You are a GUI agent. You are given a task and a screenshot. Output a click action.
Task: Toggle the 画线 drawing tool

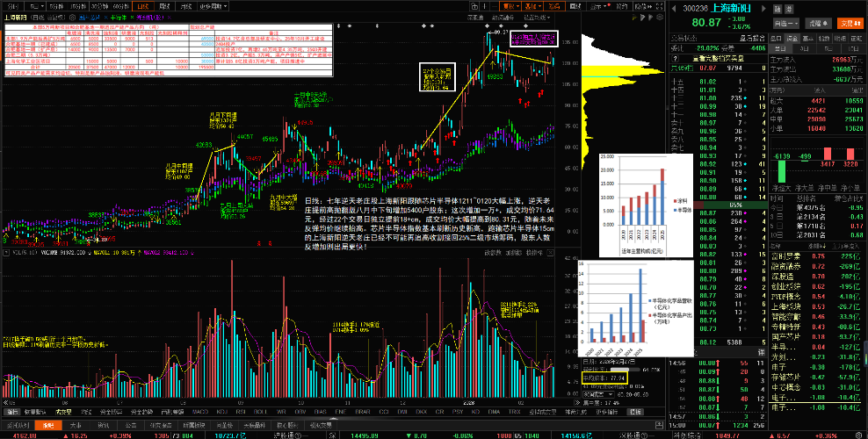(x=576, y=7)
